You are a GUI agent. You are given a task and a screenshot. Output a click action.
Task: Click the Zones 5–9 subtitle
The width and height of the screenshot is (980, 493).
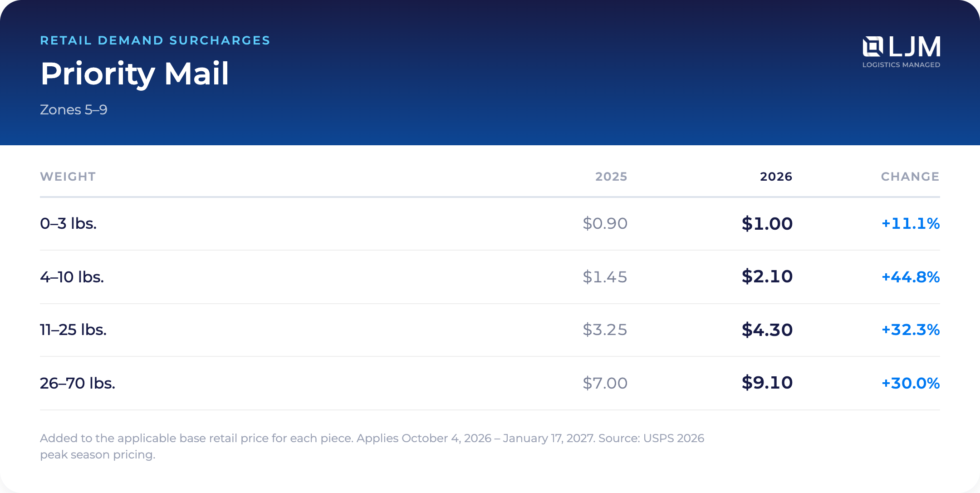coord(73,110)
